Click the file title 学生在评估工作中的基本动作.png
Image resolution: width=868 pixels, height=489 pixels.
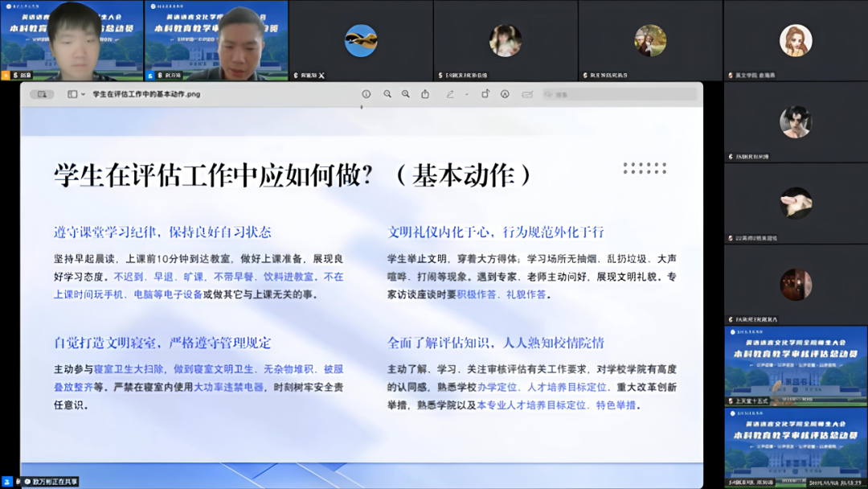pos(146,94)
